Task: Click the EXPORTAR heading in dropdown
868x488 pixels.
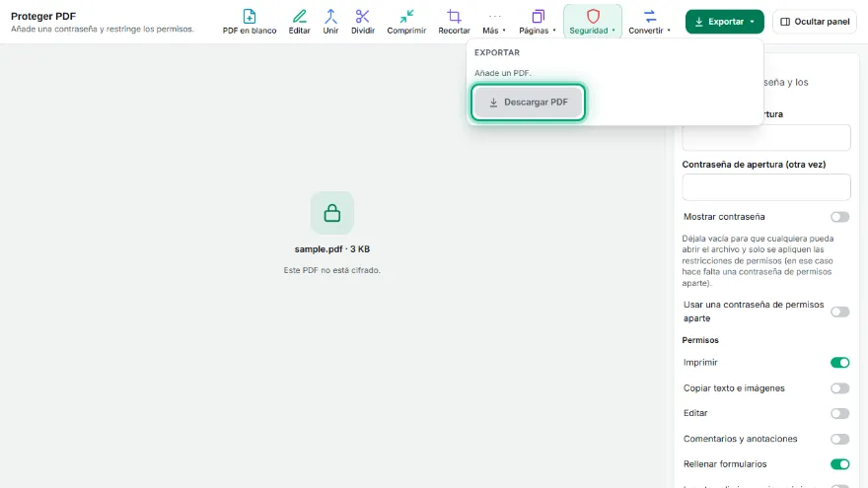Action: [x=496, y=52]
